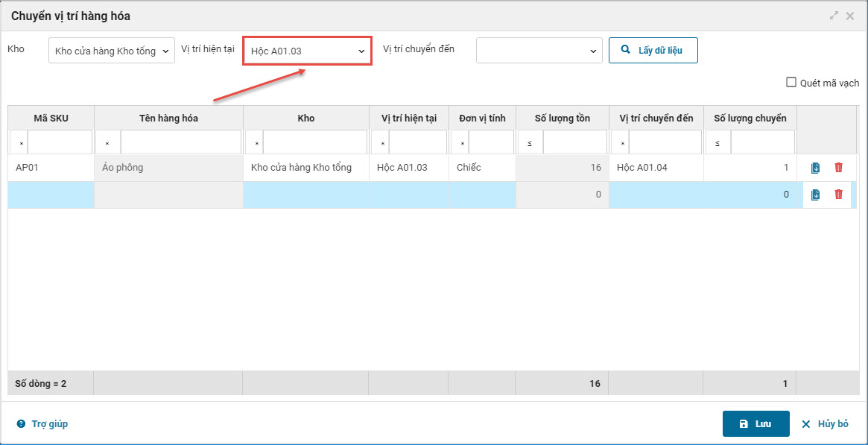Delete the AP01 row using the trash icon
The image size is (868, 445).
(x=838, y=168)
